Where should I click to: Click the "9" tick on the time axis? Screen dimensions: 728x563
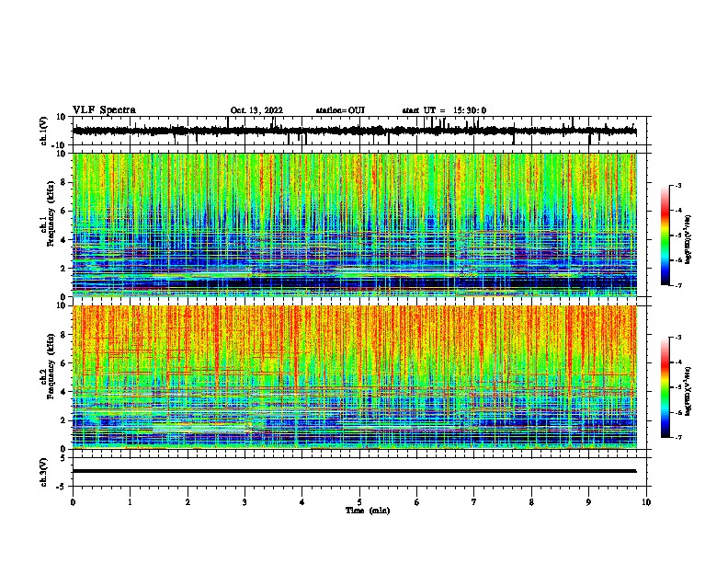(x=588, y=502)
